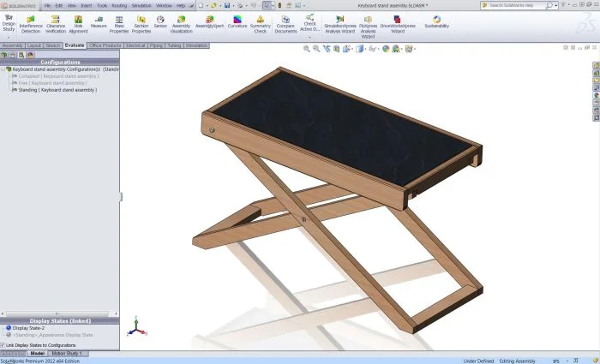
Task: Switch to the Sketch tab
Action: click(53, 45)
